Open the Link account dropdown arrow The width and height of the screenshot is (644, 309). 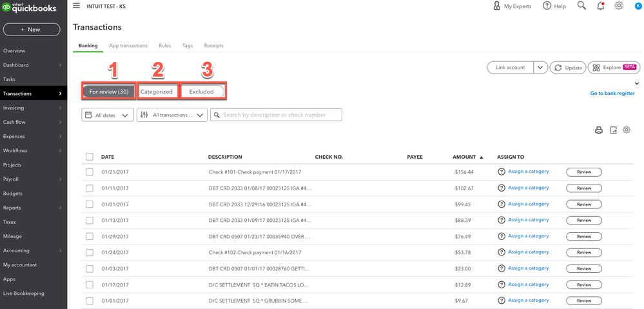[540, 67]
